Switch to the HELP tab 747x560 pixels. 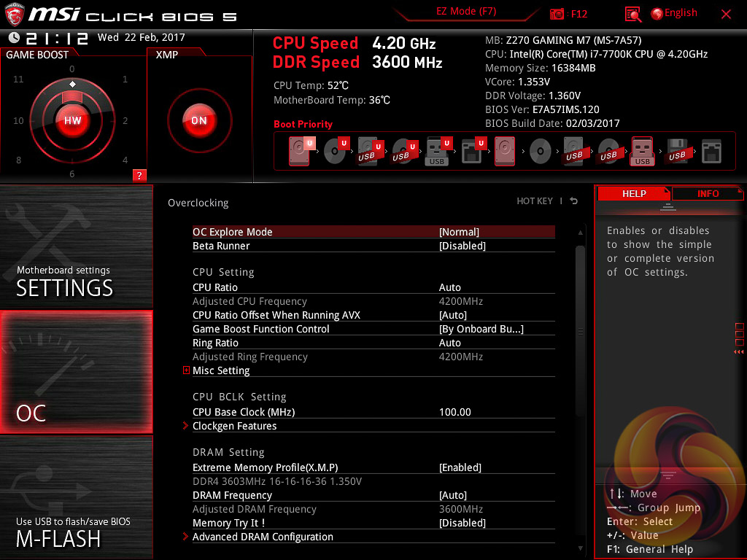click(634, 194)
